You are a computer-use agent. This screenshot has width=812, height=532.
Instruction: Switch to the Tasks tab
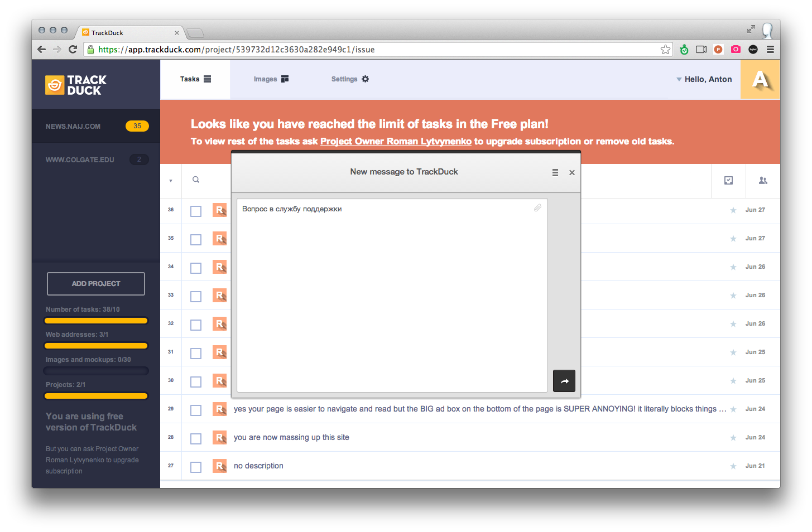pyautogui.click(x=195, y=79)
